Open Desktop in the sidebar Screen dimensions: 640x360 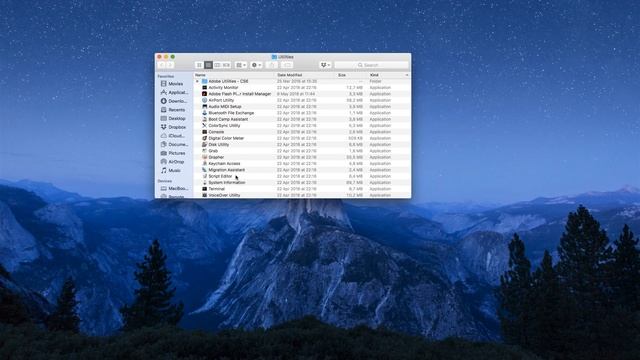point(173,118)
